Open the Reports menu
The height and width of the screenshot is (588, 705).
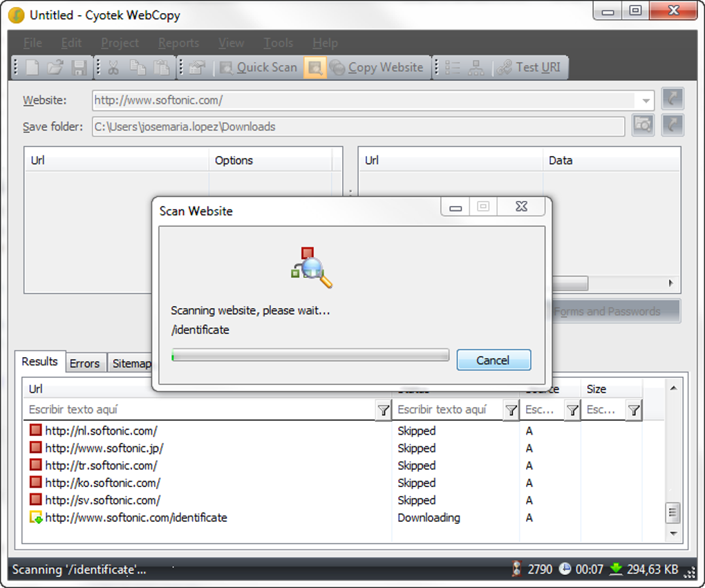pos(178,43)
